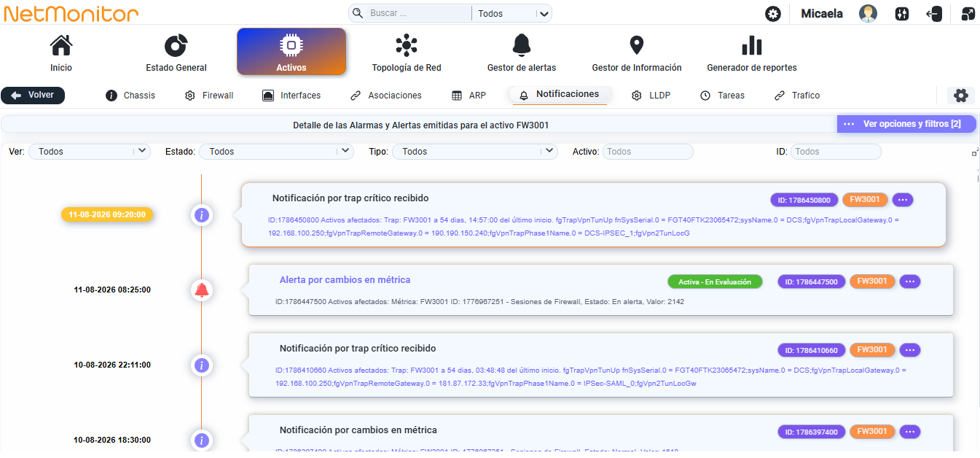Open Generador de reportes chart icon
Viewport: 980px width, 458px height.
(x=752, y=45)
